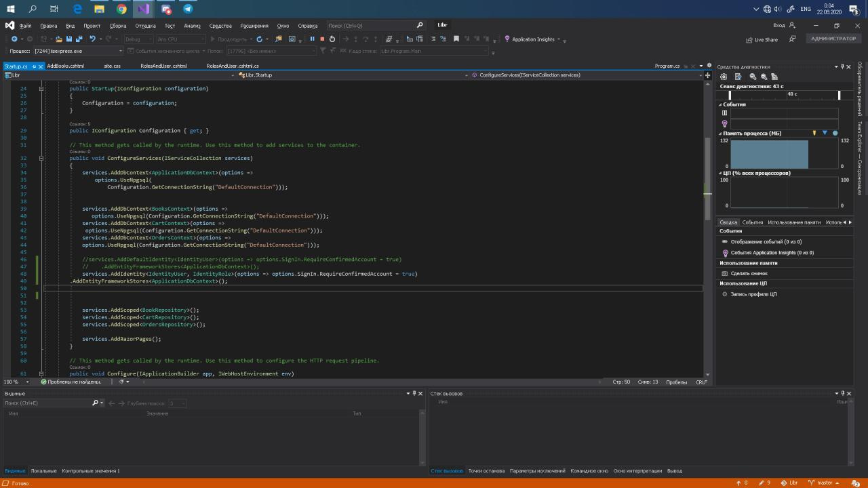The height and width of the screenshot is (488, 868).
Task: Pin the Diagnostic Tools panel
Action: click(x=842, y=66)
